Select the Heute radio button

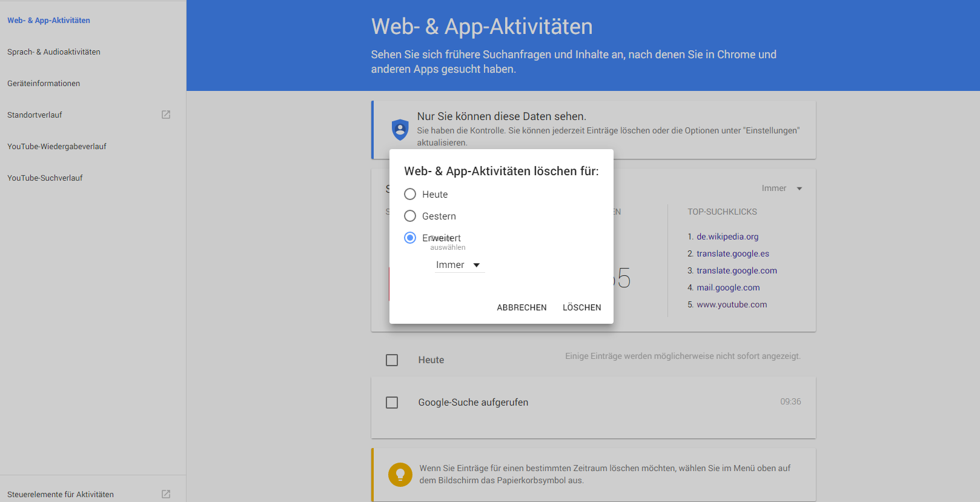tap(410, 194)
